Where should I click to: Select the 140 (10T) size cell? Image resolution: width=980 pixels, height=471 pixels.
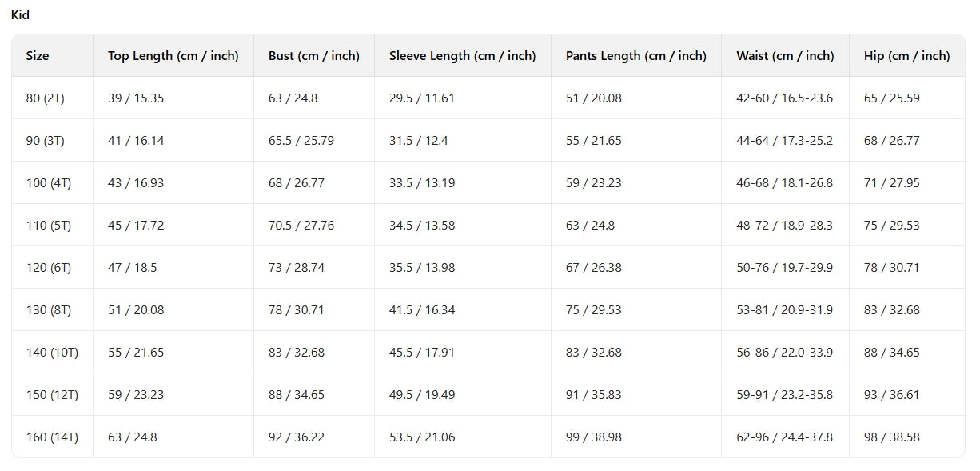(52, 353)
